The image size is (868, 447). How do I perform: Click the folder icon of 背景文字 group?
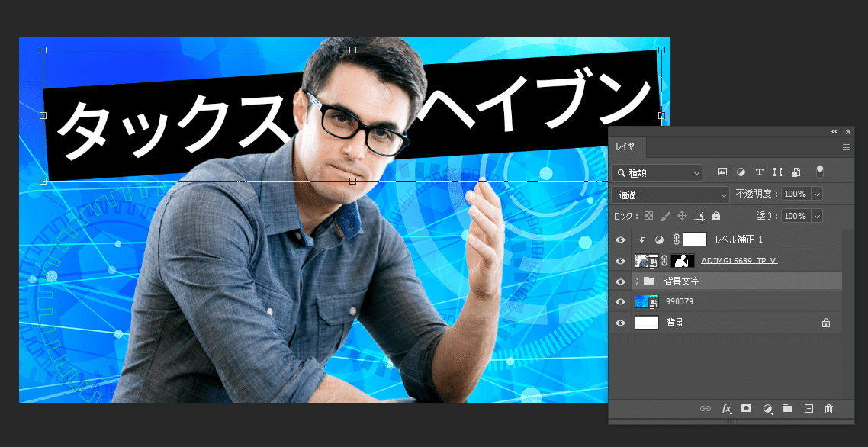click(x=649, y=281)
